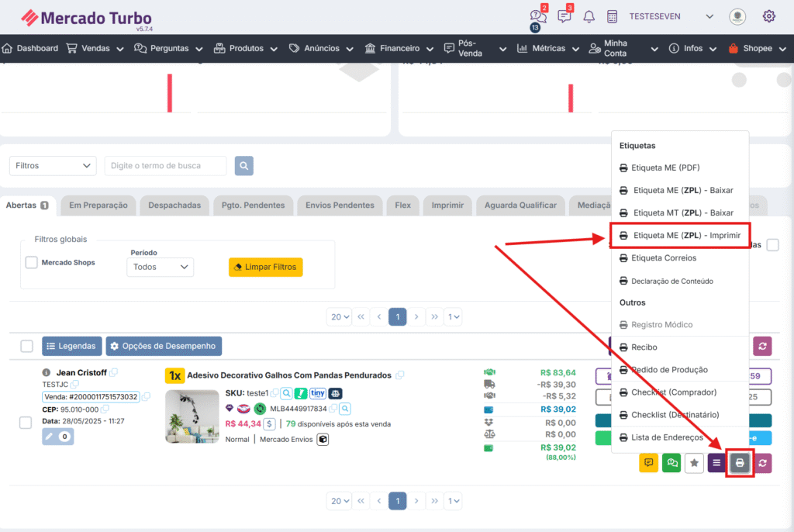
Task: Tick the select-all orders checkbox
Action: [26, 346]
